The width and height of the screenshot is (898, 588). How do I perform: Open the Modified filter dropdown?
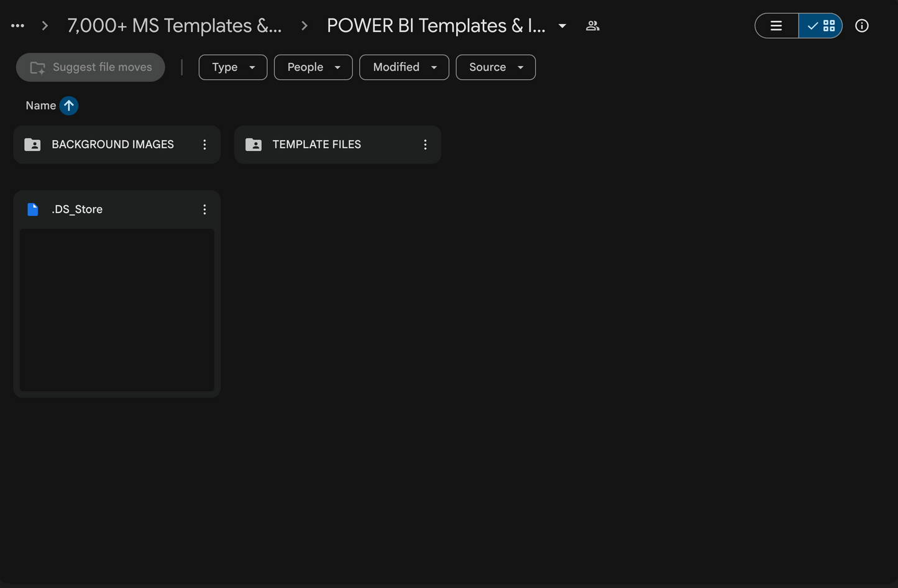click(x=404, y=67)
